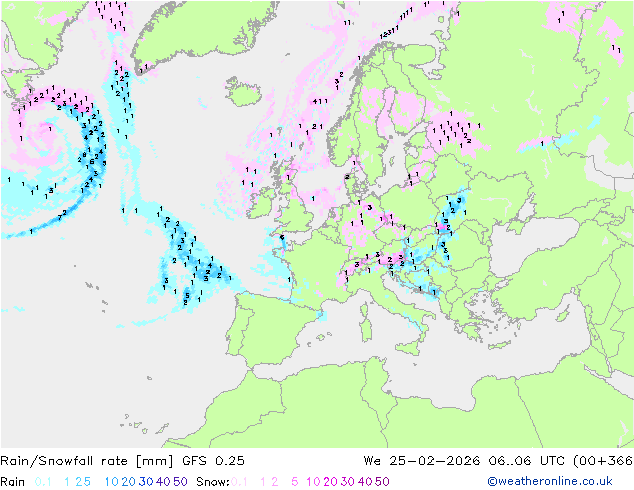Select the Snow 50 legend value
634x490 pixels.
coord(382,482)
